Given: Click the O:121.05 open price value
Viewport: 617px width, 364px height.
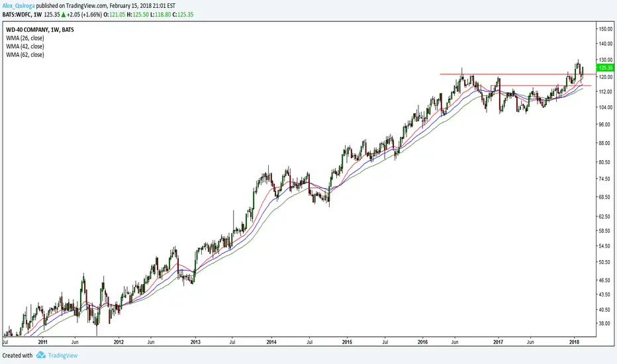Looking at the screenshot, I should (x=114, y=15).
